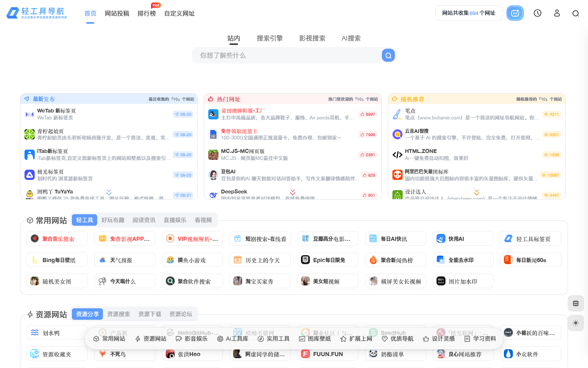Open the 天气预报 link
Viewport: 588px width, 368px height.
click(x=125, y=260)
